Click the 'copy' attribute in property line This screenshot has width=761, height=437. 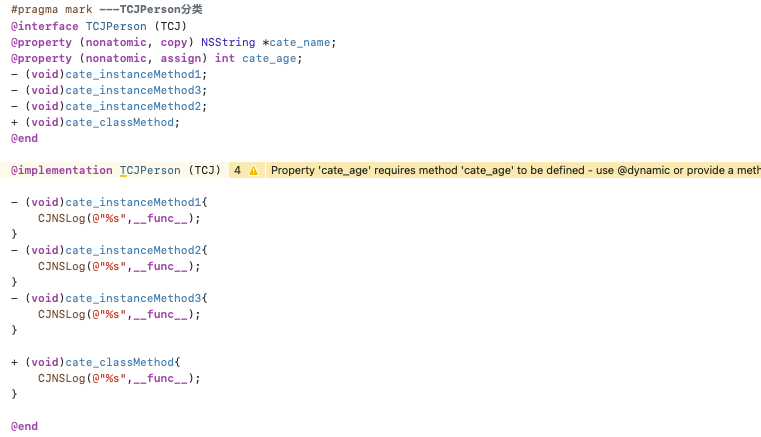174,42
